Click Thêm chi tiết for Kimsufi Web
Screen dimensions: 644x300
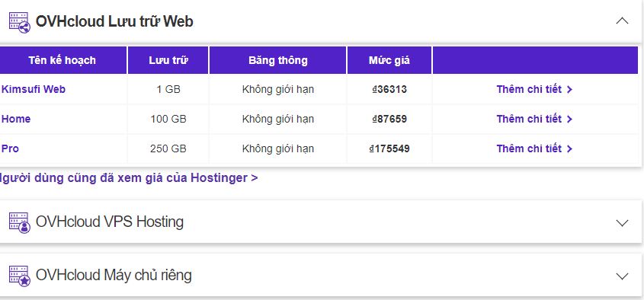point(534,89)
